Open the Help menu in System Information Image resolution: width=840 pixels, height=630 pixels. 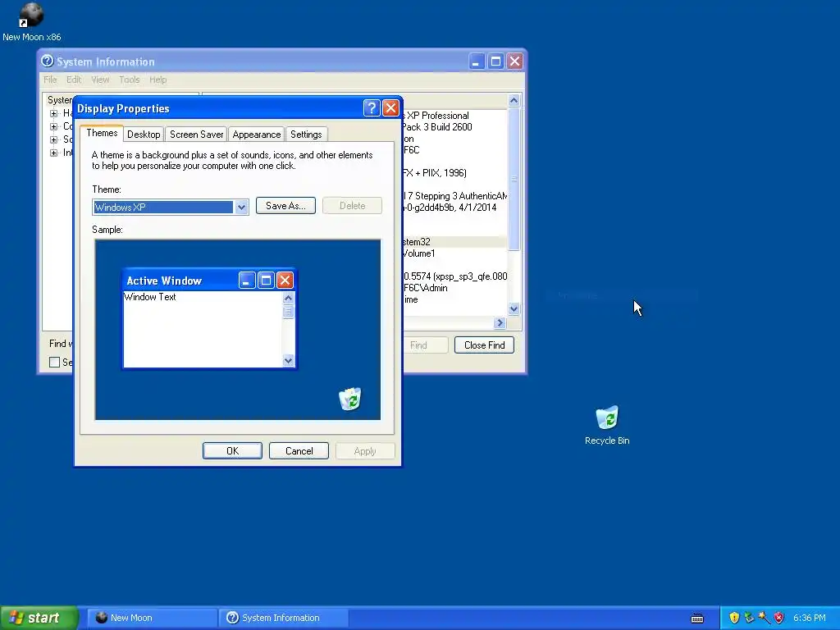click(157, 80)
